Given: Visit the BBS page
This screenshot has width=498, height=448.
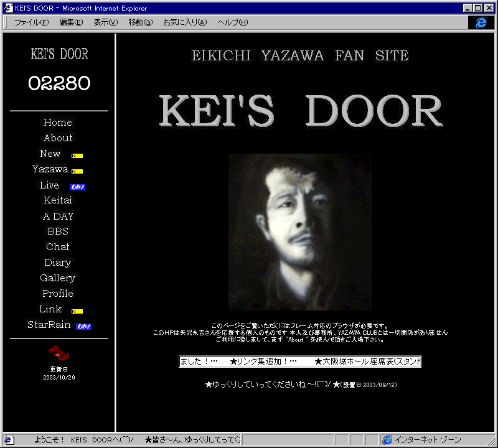Looking at the screenshot, I should tap(58, 231).
